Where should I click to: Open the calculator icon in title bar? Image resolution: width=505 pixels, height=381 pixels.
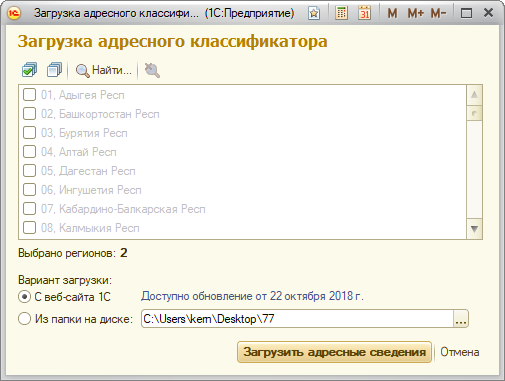point(341,13)
